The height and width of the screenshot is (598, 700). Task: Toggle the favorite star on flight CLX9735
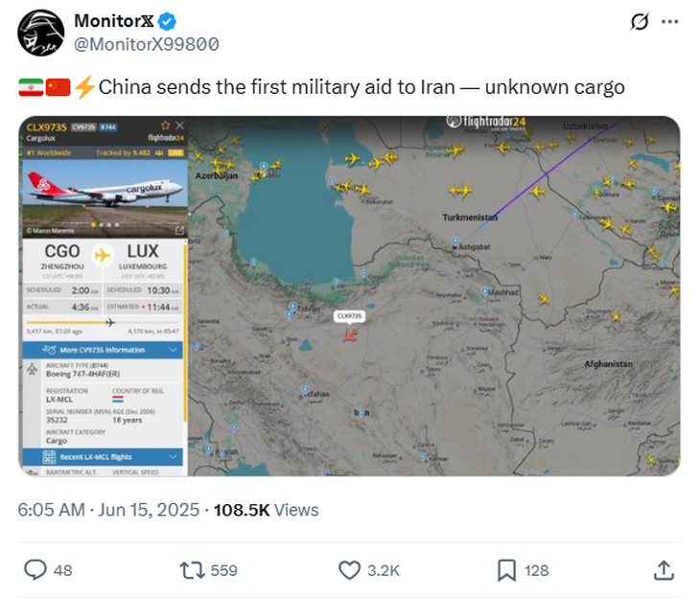point(166,125)
